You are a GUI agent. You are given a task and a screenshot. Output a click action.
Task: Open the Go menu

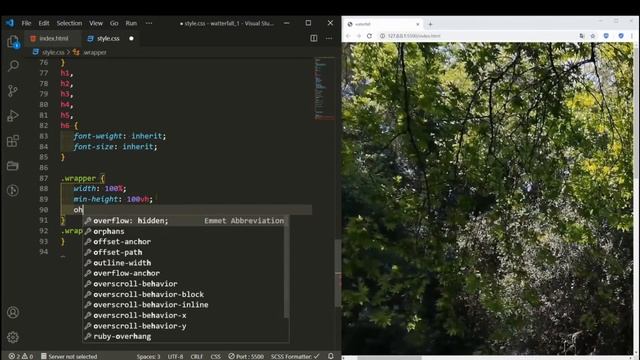114,23
